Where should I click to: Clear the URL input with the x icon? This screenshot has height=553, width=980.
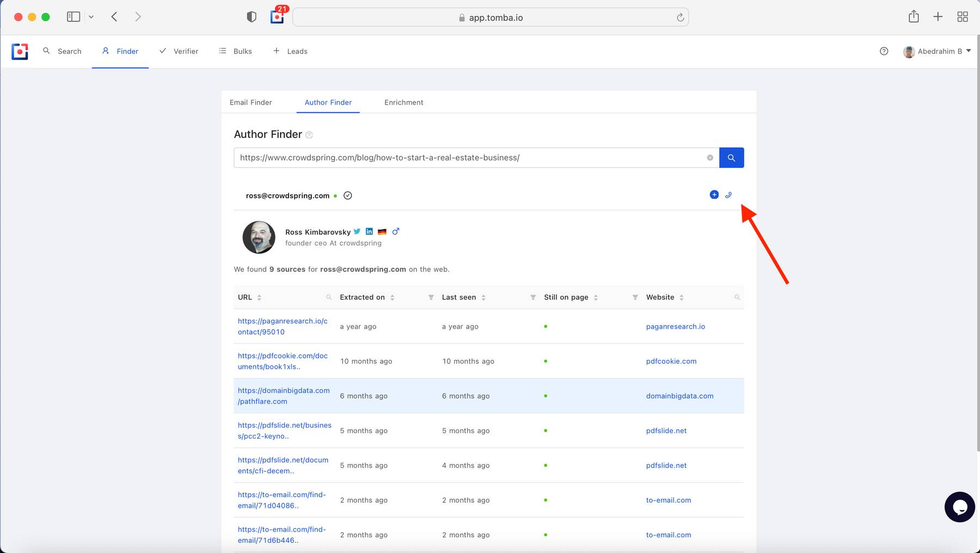710,157
